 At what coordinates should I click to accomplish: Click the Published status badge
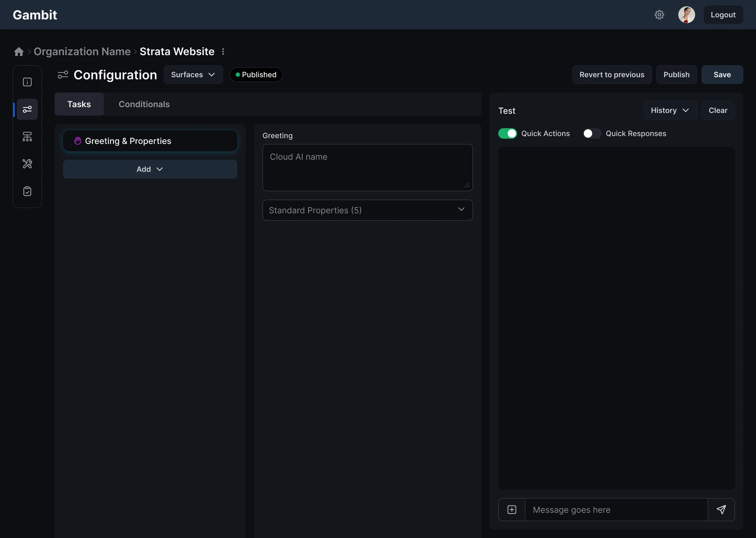(256, 74)
